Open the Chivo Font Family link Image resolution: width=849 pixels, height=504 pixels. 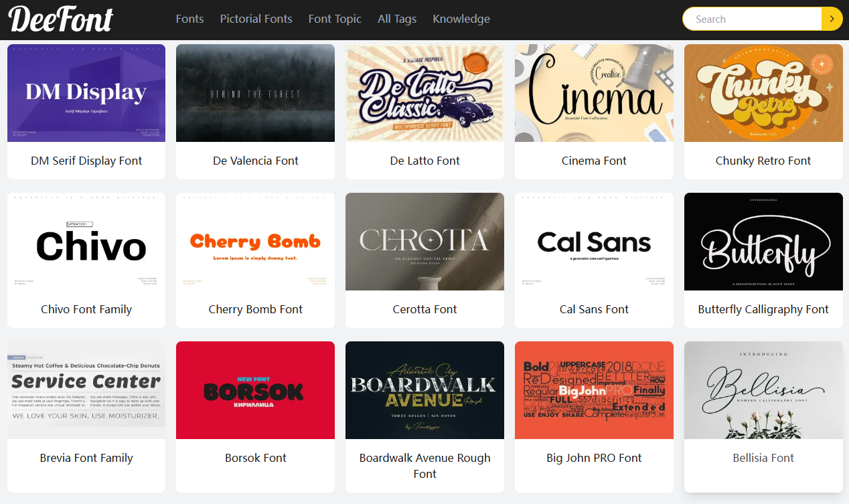pyautogui.click(x=86, y=309)
